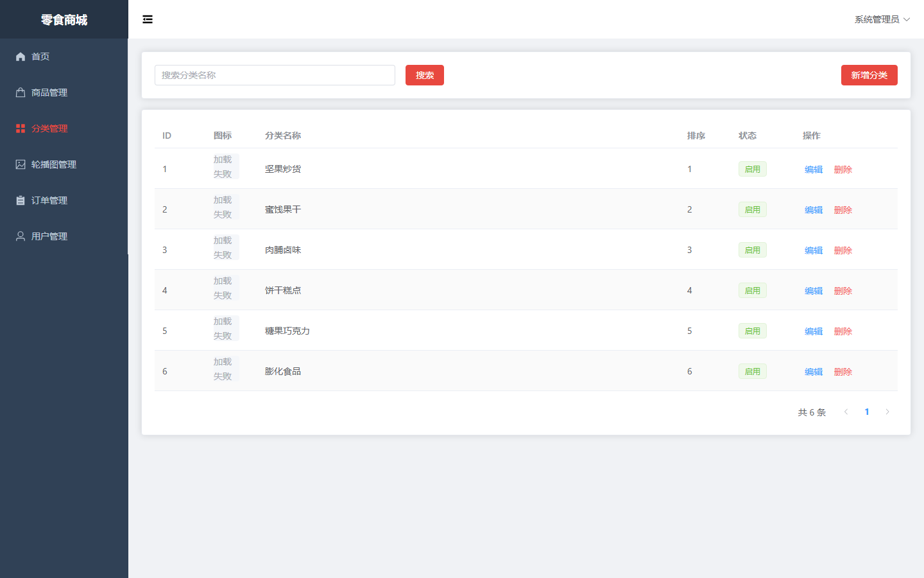Click the grid icon for 分类管理
This screenshot has width=924, height=578.
(21, 128)
